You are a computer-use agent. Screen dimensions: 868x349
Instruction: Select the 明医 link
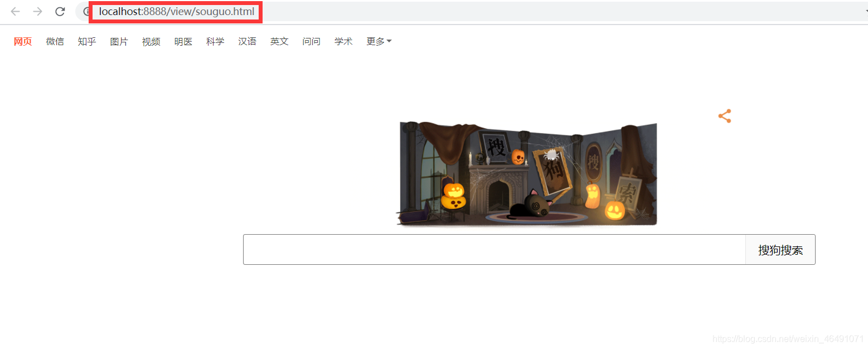(x=183, y=41)
